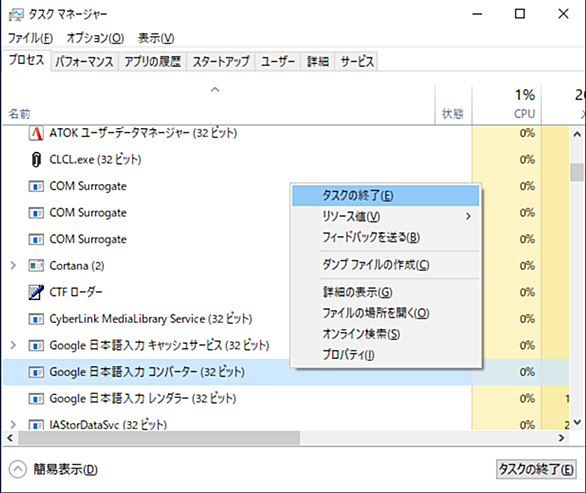This screenshot has width=586, height=493.
Task: Click the Google 日本語入力 キャッシュサービス icon
Action: [x=36, y=345]
